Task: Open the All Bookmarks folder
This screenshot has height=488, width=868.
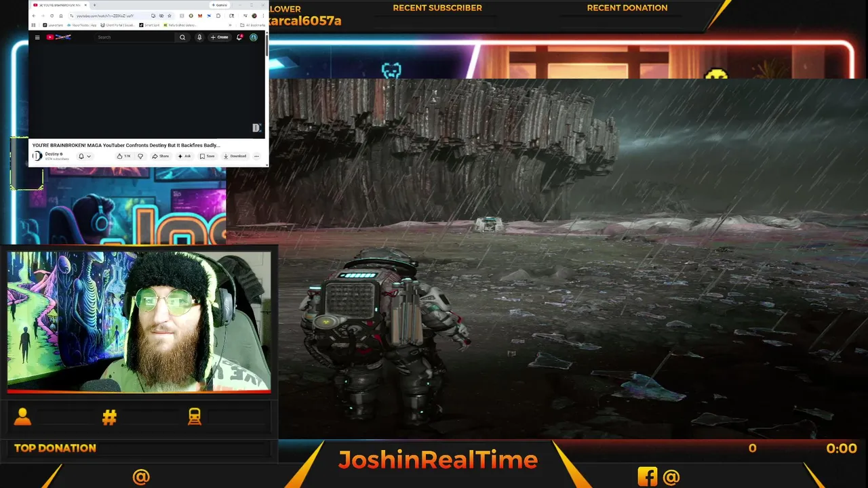Action: click(x=252, y=25)
